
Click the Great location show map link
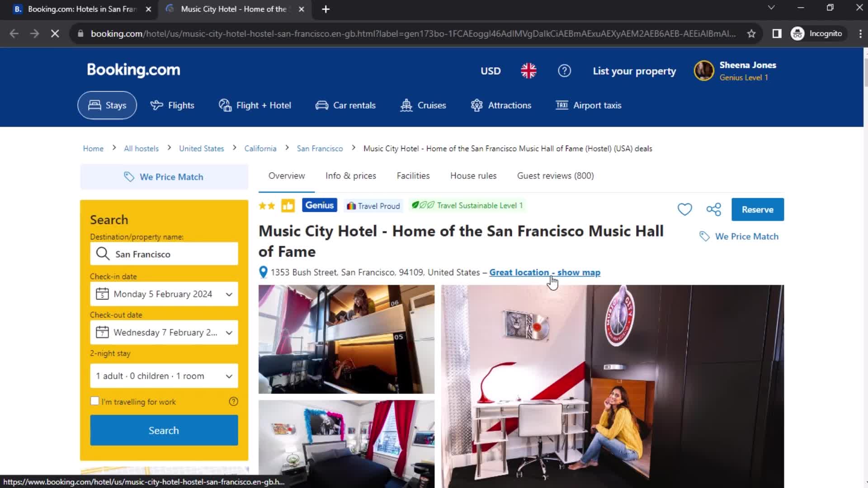click(x=545, y=272)
